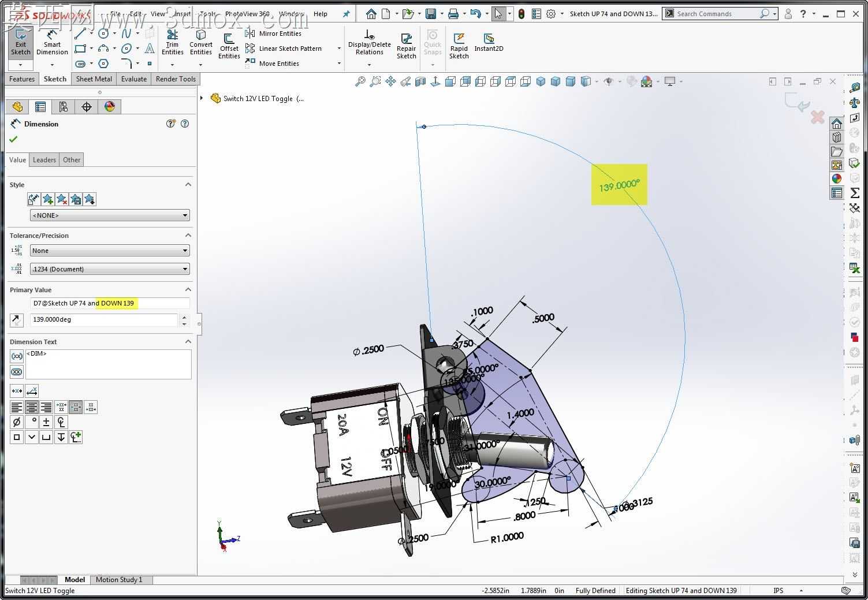The image size is (868, 600).
Task: Click Mirror Entities
Action: [x=274, y=33]
